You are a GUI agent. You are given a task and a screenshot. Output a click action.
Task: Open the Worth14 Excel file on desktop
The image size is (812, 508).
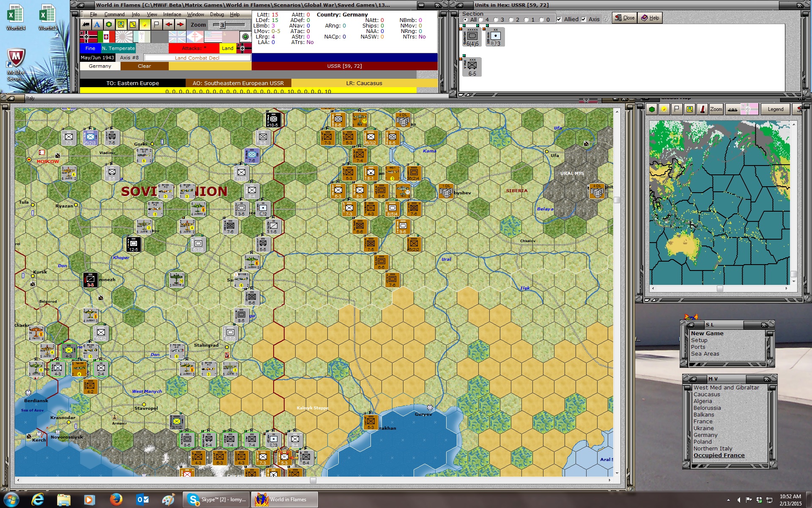pos(15,17)
